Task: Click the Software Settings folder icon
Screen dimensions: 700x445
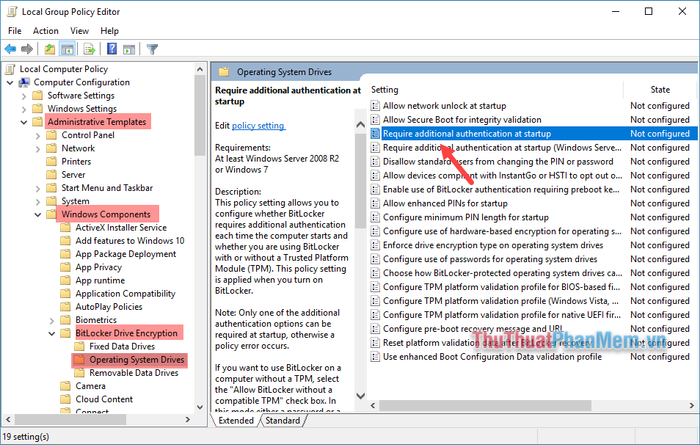Action: tap(38, 96)
